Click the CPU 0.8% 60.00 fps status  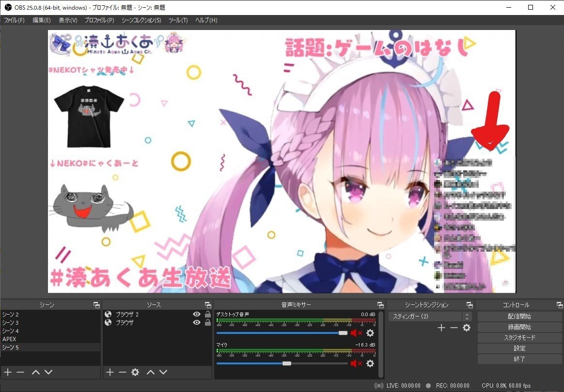click(506, 386)
